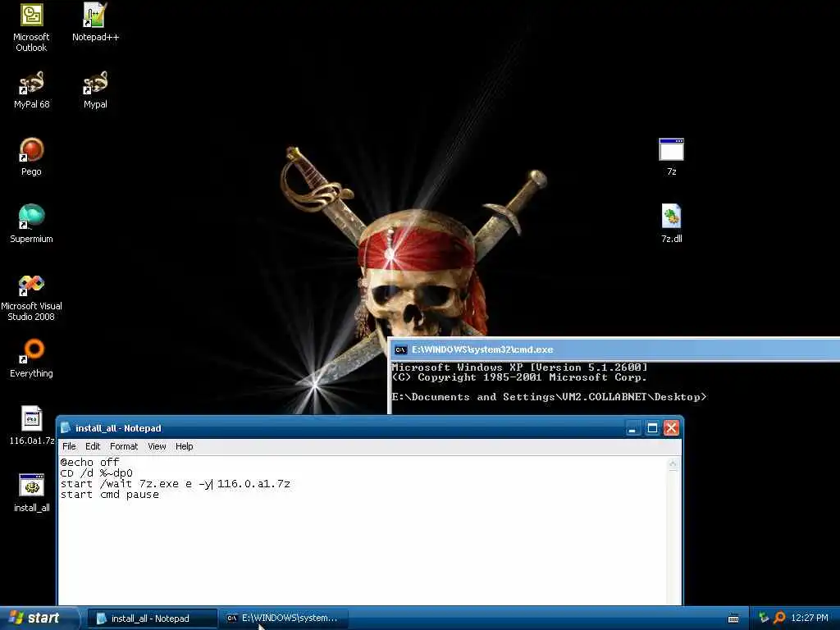This screenshot has width=840, height=630.
Task: Open the Notepad Help menu
Action: [185, 446]
